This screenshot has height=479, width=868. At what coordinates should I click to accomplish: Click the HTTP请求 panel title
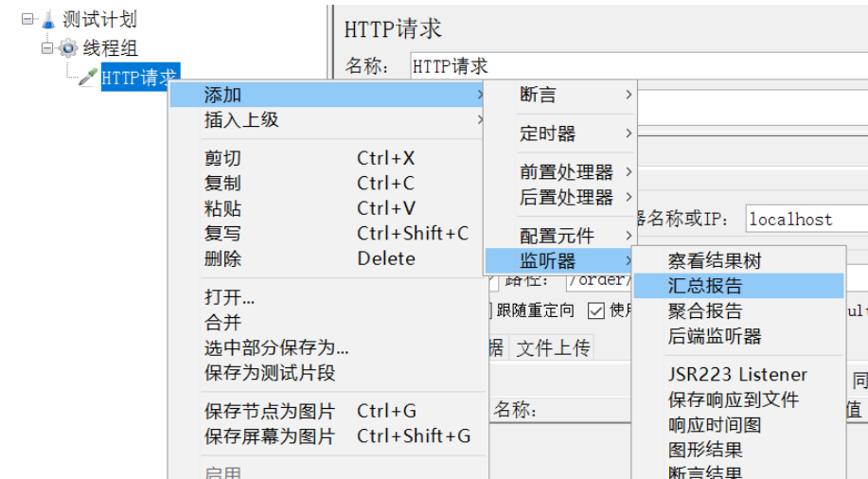click(393, 28)
